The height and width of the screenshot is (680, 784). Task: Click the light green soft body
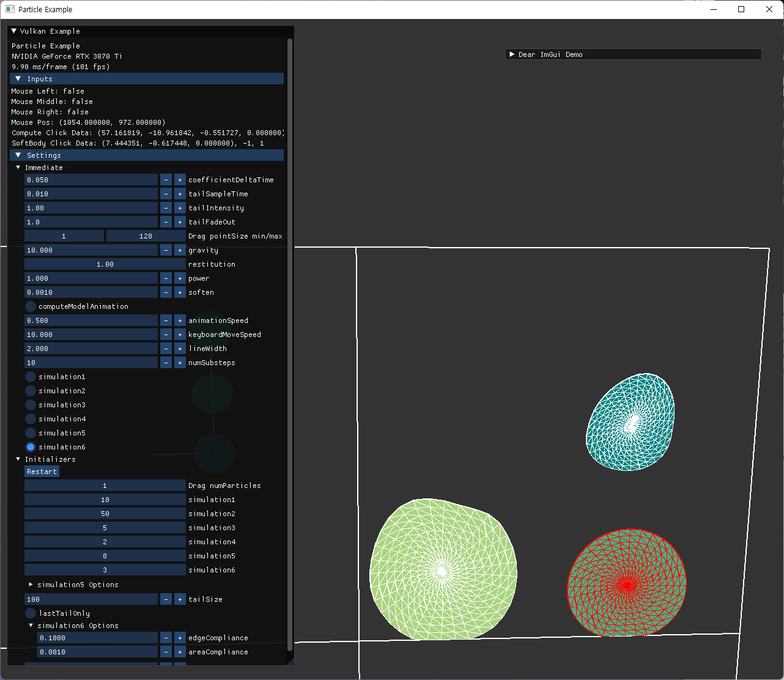[x=443, y=569]
